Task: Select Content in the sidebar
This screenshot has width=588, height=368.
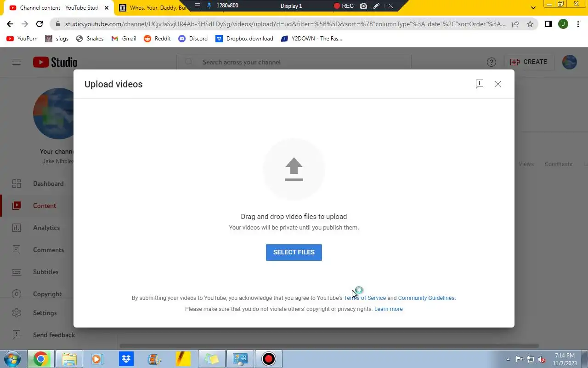Action: coord(45,206)
